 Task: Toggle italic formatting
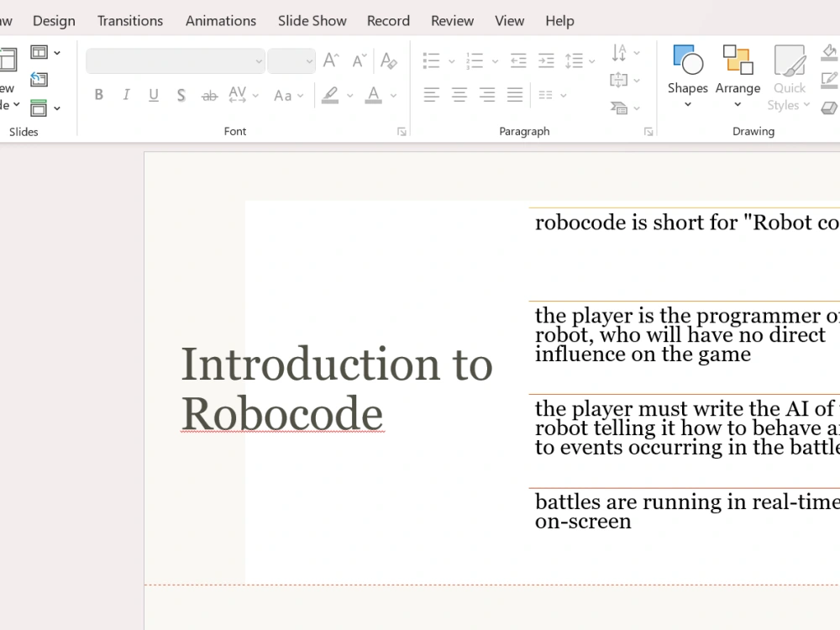coord(126,95)
